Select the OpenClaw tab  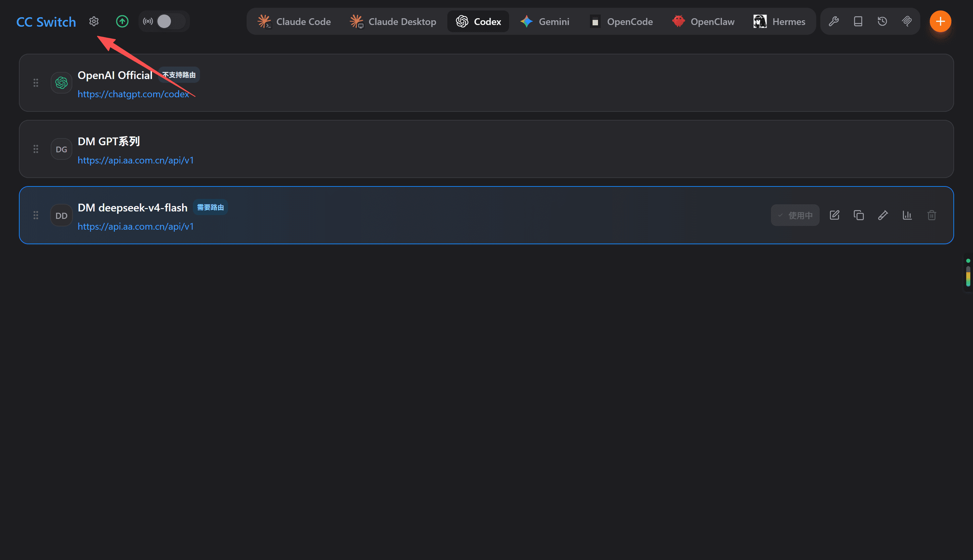point(703,22)
